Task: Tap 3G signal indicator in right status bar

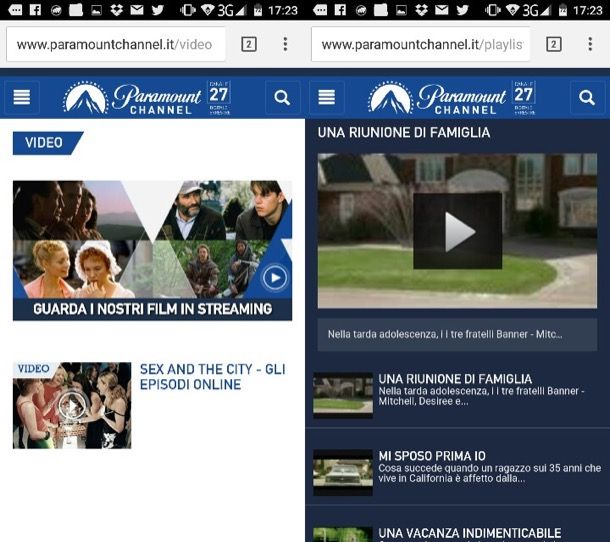Action: pyautogui.click(x=535, y=10)
